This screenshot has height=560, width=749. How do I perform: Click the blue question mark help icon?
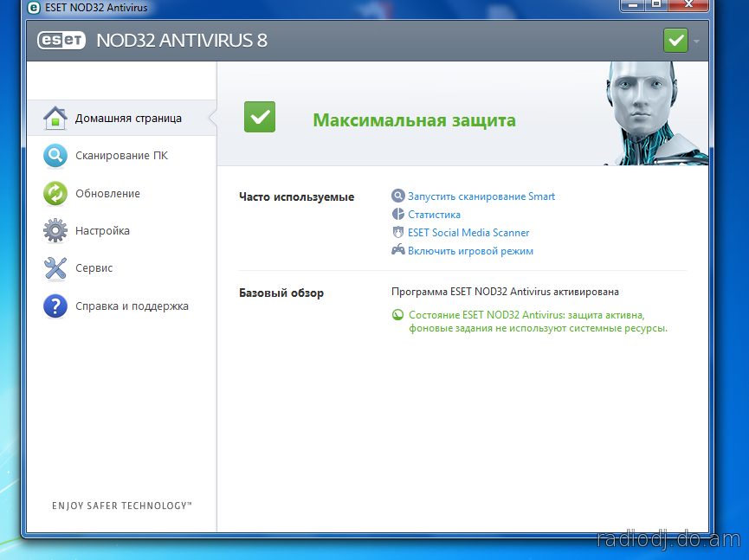pyautogui.click(x=55, y=306)
